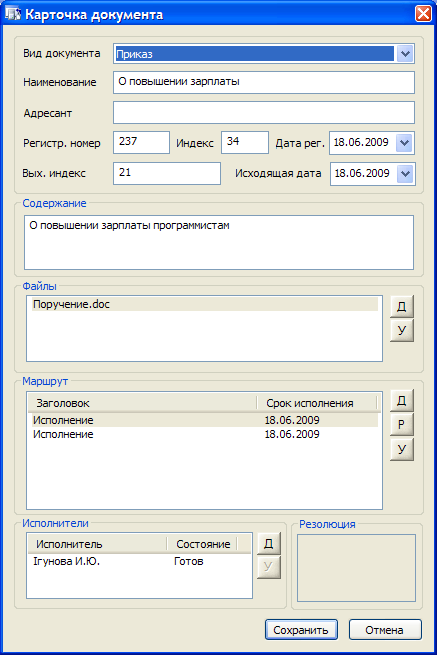Expand the Дата рег. date picker
437x655 pixels.
pyautogui.click(x=404, y=143)
